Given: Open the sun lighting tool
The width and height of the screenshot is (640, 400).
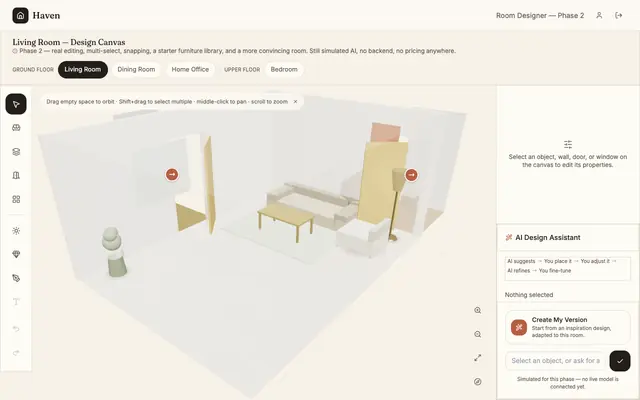Looking at the screenshot, I should 16,231.
